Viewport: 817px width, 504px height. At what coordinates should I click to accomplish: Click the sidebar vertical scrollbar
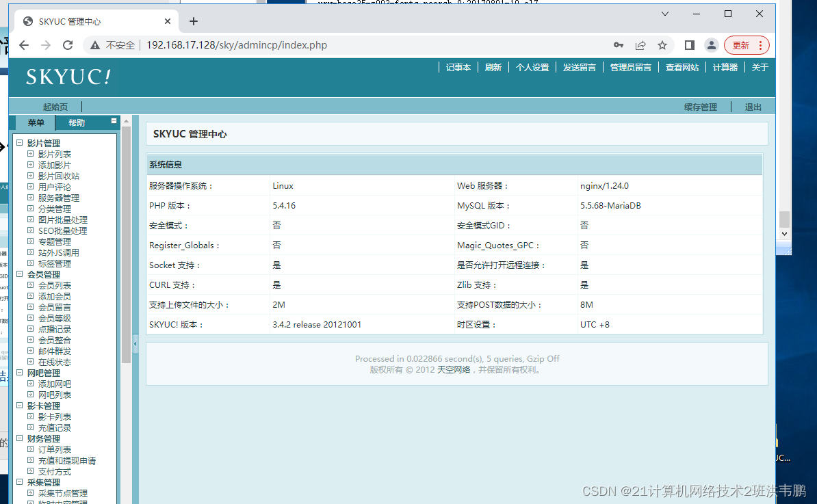(x=126, y=245)
